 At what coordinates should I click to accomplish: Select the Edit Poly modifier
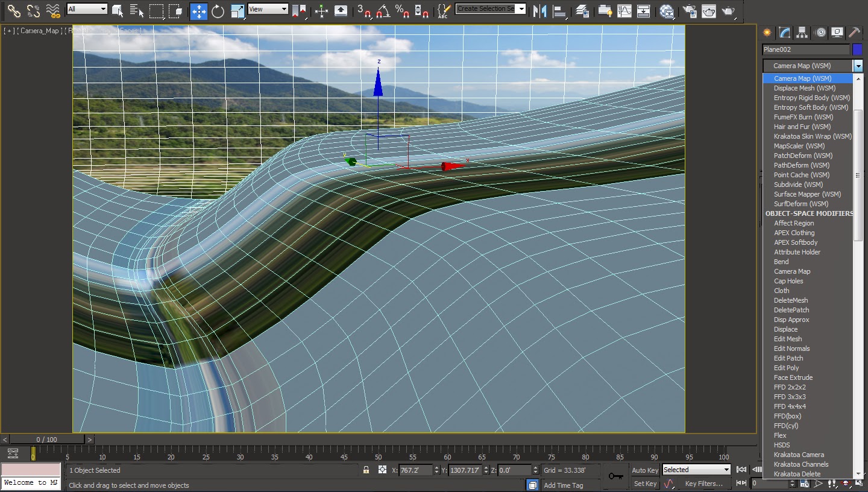(786, 368)
